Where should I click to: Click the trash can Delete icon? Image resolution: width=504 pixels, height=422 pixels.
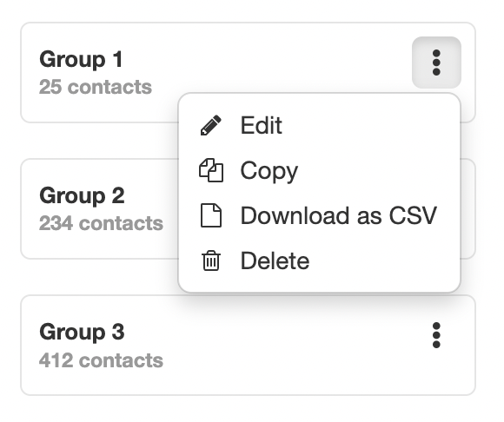(211, 260)
